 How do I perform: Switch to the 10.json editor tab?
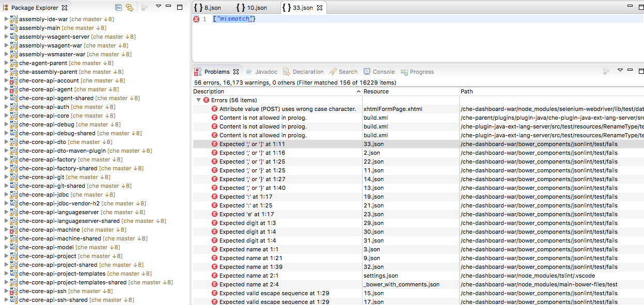point(252,8)
